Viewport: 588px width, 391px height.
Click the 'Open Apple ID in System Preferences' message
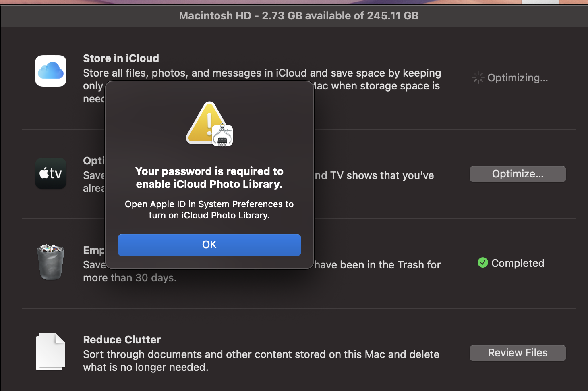(209, 210)
